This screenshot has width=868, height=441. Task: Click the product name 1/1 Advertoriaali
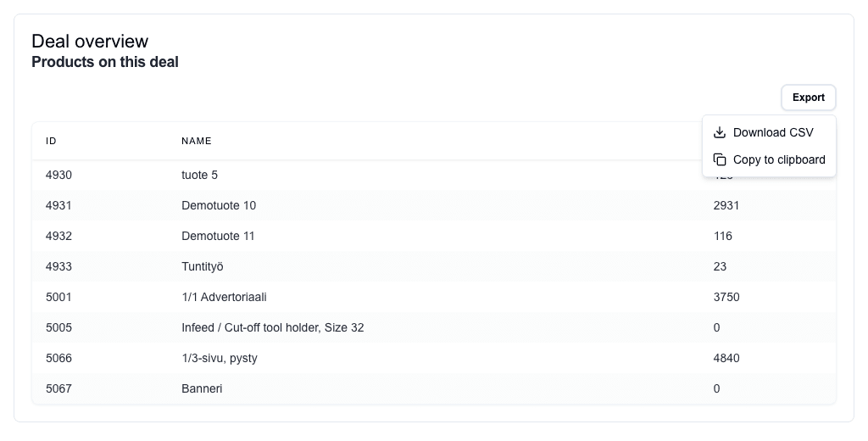coord(224,297)
